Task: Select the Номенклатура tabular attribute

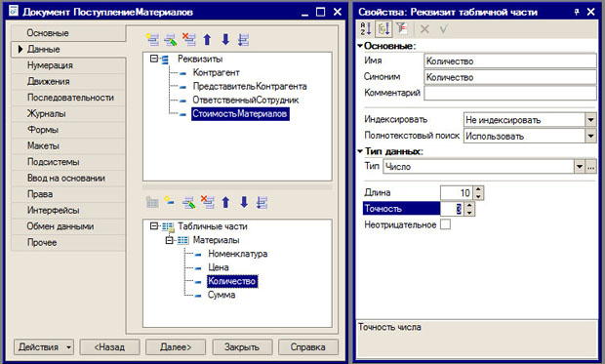Action: 238,254
